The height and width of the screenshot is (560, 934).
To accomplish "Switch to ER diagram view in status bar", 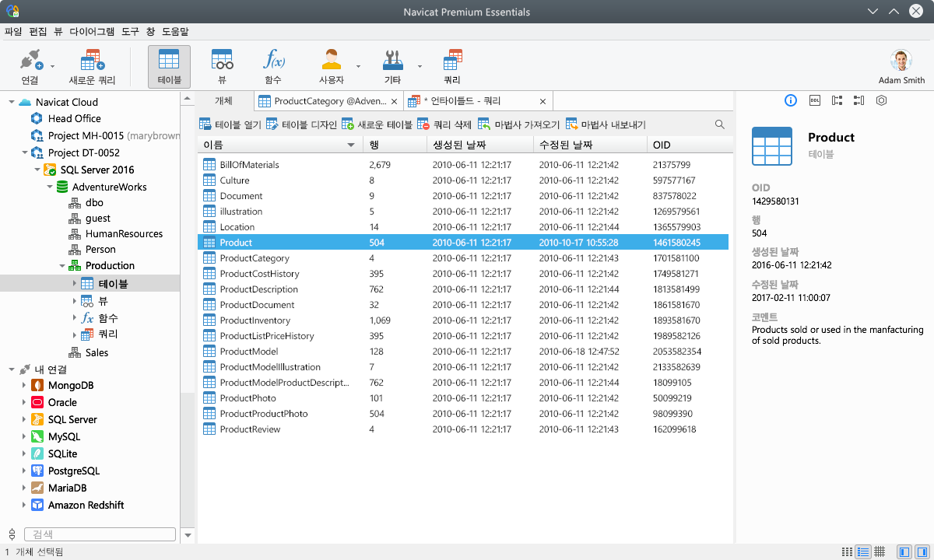I will coord(880,551).
